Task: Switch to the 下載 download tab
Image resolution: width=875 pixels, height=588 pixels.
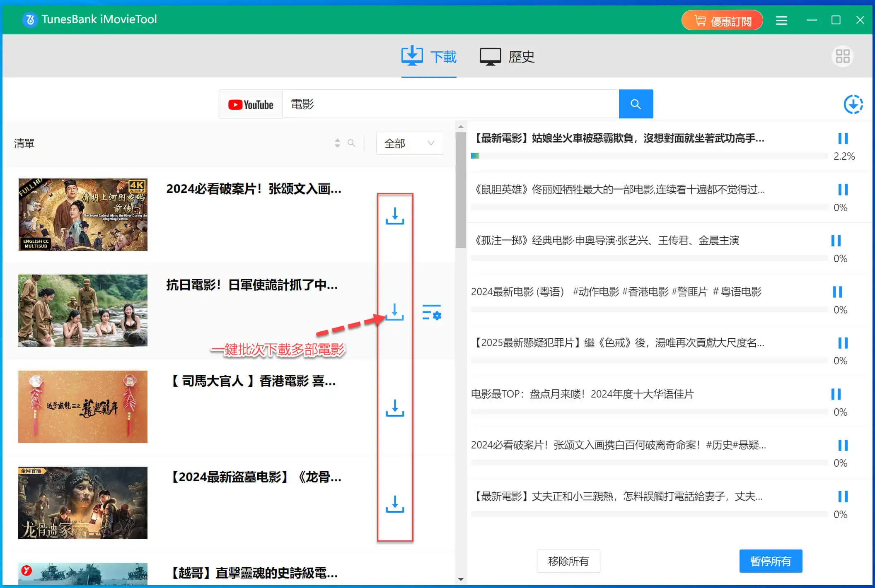Action: (429, 57)
